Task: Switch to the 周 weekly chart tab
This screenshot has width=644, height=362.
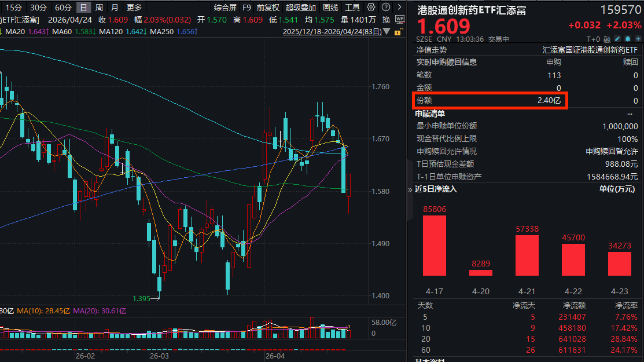Action: coord(98,8)
